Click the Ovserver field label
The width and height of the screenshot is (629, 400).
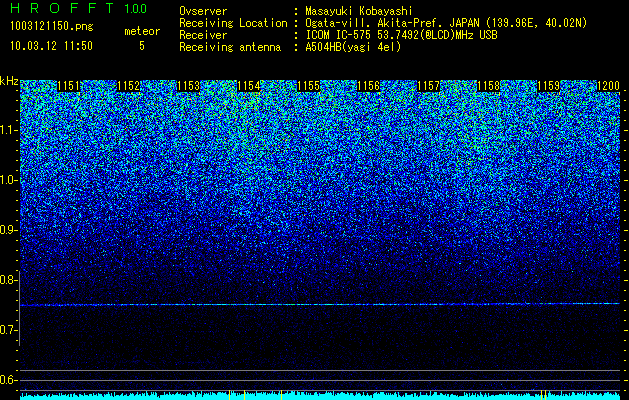click(203, 11)
